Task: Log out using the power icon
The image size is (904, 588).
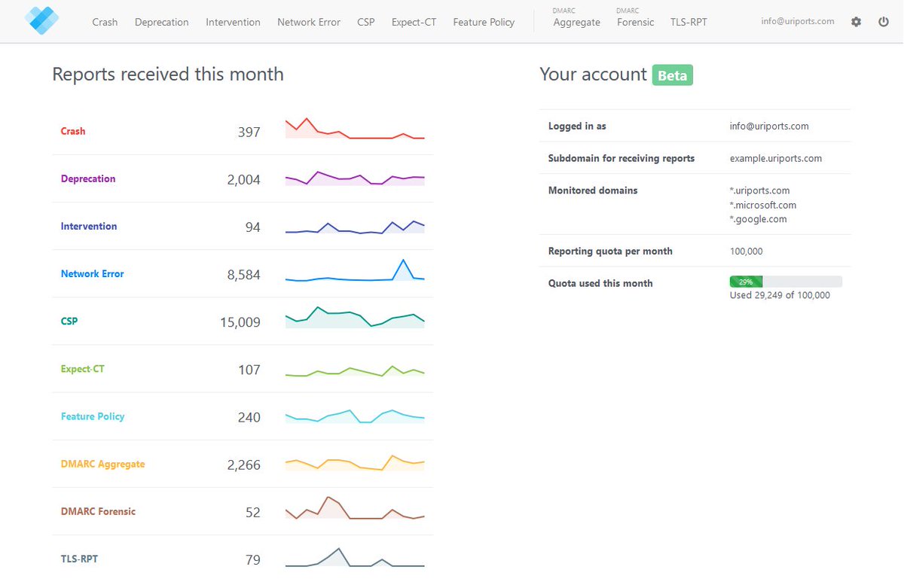Action: 884,22
